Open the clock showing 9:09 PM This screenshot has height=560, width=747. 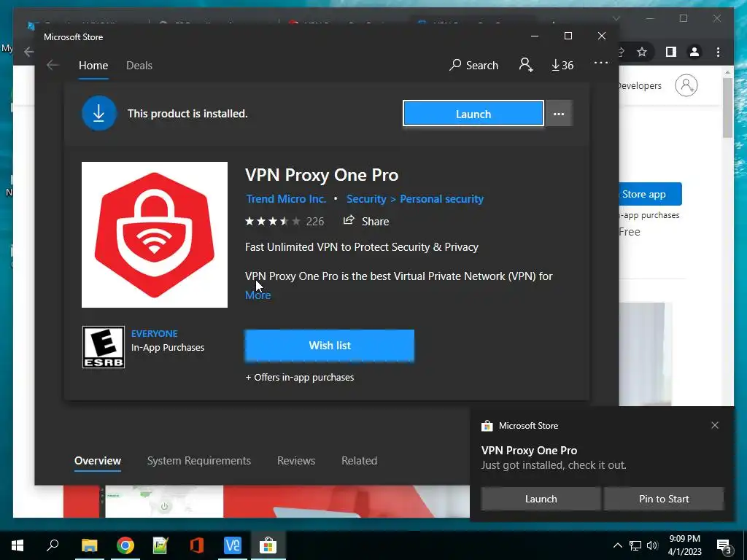tap(684, 545)
